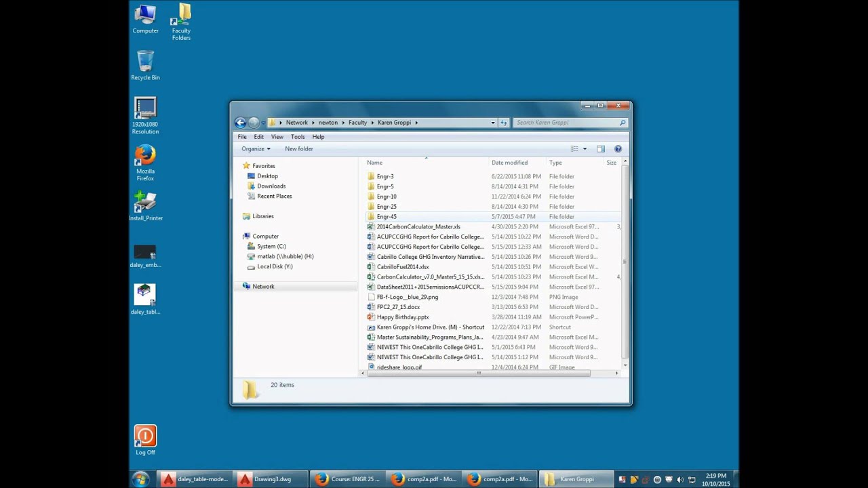This screenshot has width=868, height=488.
Task: Open the View menu
Action: 277,137
